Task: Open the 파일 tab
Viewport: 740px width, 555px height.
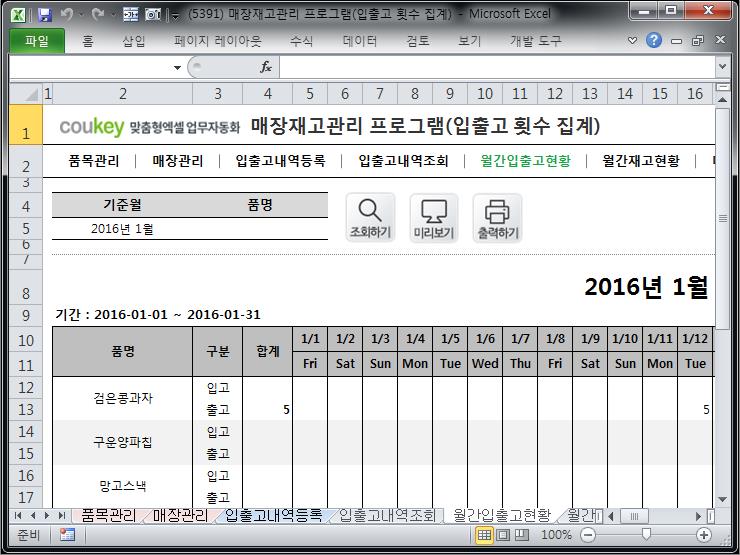Action: pos(37,41)
